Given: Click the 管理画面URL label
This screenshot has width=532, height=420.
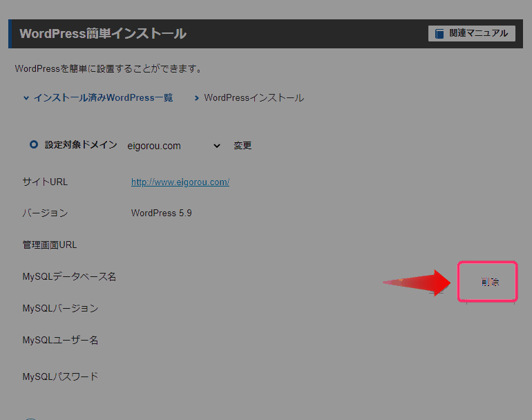Looking at the screenshot, I should click(50, 245).
